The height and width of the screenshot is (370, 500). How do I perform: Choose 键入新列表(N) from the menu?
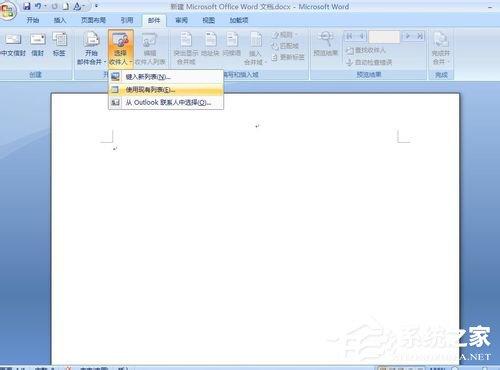[x=166, y=77]
